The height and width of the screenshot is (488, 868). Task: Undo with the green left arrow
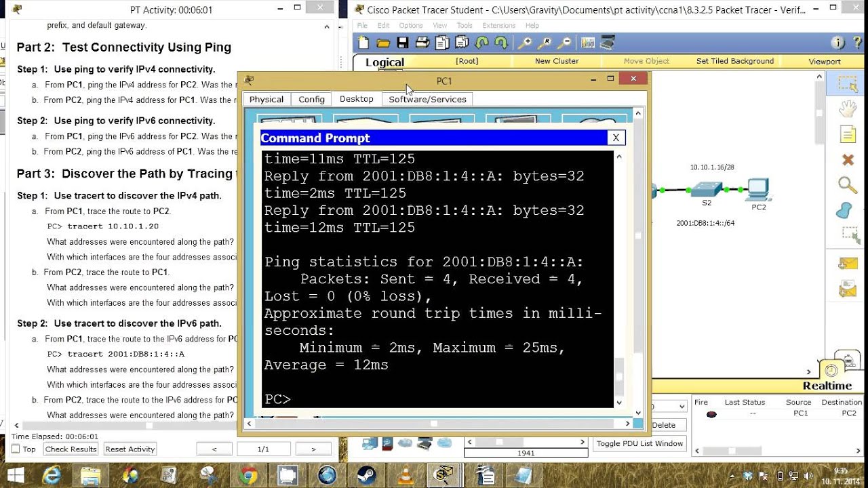tap(481, 43)
